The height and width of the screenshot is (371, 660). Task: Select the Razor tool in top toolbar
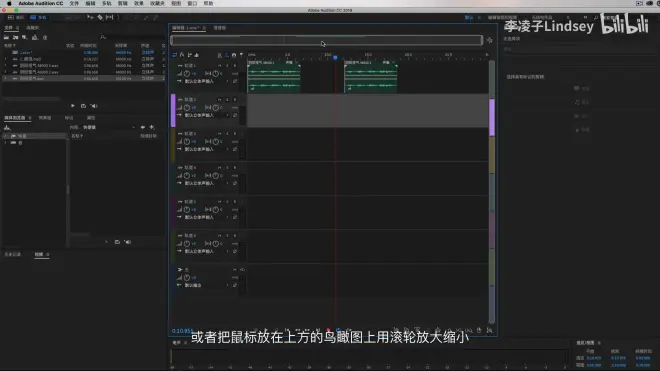(x=100, y=17)
